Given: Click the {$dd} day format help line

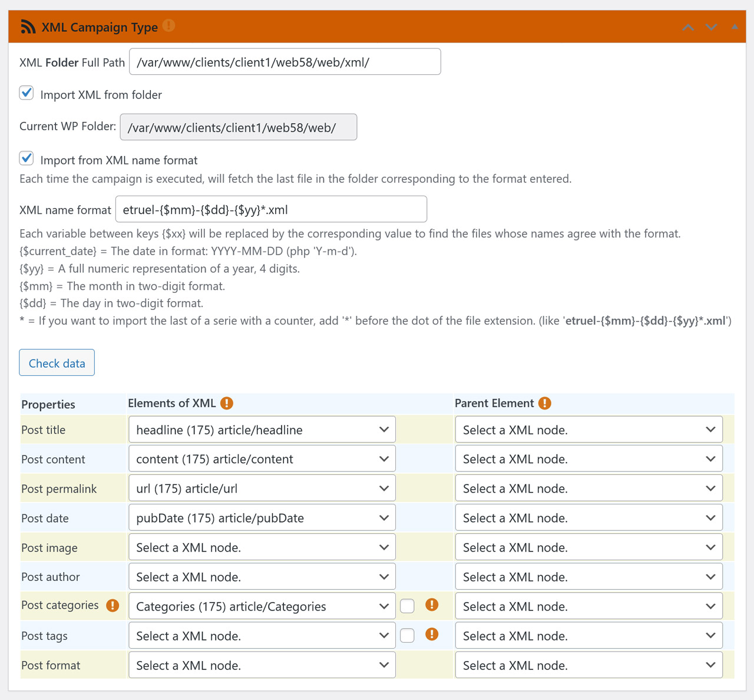Looking at the screenshot, I should [111, 303].
